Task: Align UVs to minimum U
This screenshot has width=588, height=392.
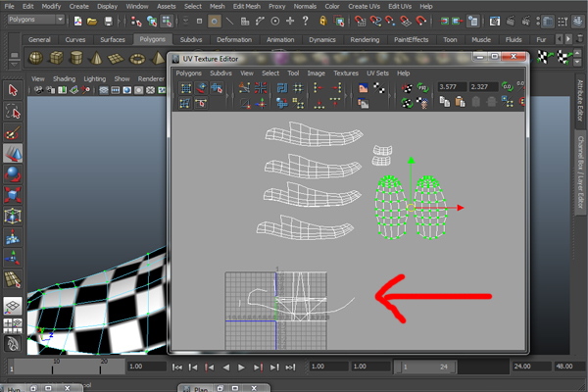Action: click(318, 88)
